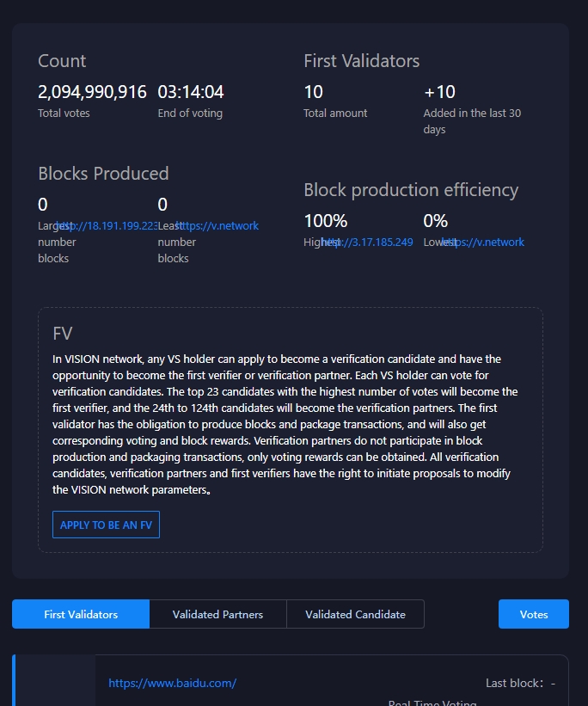Click the First Validators total amount 10
The width and height of the screenshot is (588, 706).
coord(313,92)
